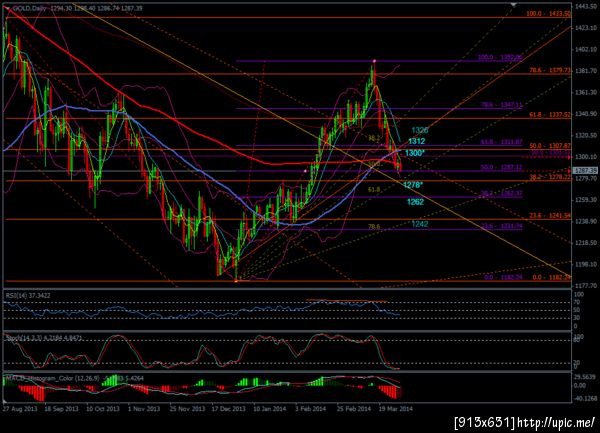
Task: Click the 27 Aug 2013 date label
Action: (x=20, y=409)
